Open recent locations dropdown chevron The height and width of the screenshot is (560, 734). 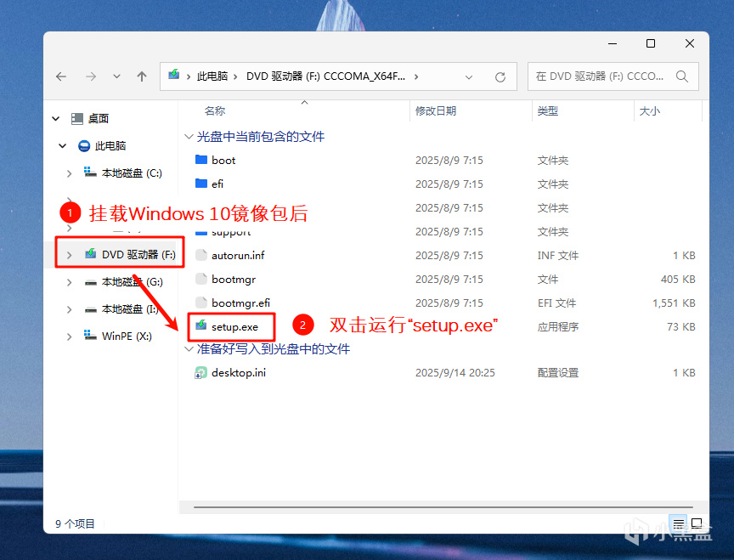(116, 76)
